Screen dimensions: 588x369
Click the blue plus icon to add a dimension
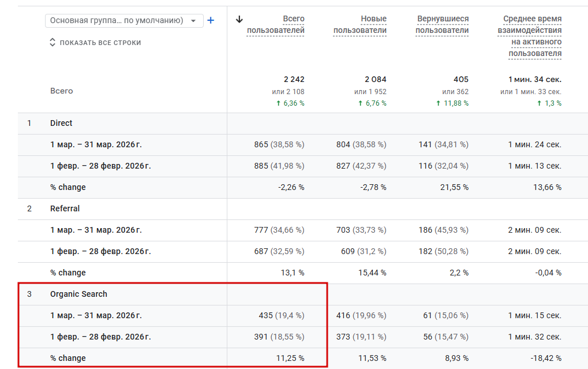tap(211, 21)
